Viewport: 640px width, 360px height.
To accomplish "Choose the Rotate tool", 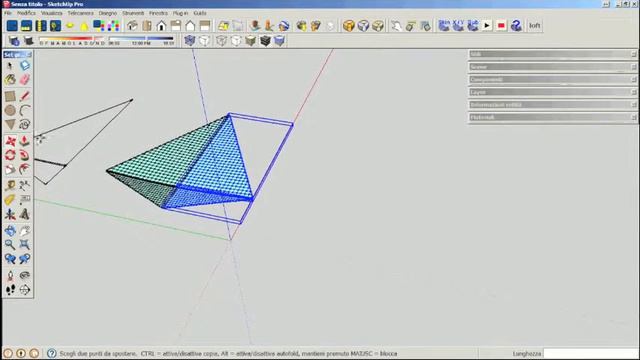I will 10,155.
